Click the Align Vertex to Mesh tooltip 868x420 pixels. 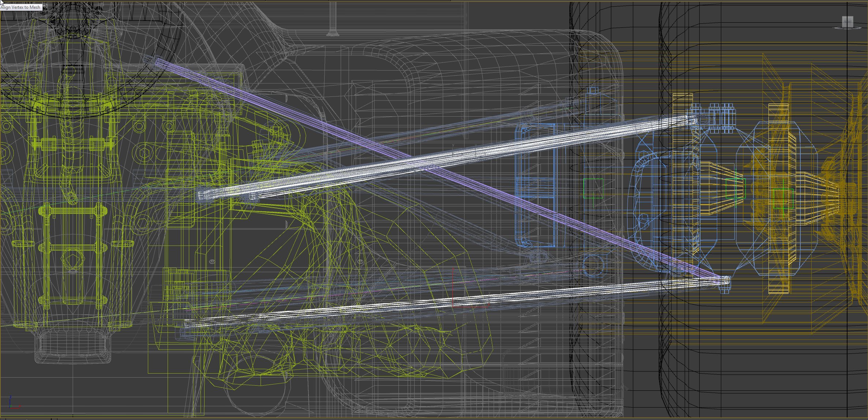(21, 7)
